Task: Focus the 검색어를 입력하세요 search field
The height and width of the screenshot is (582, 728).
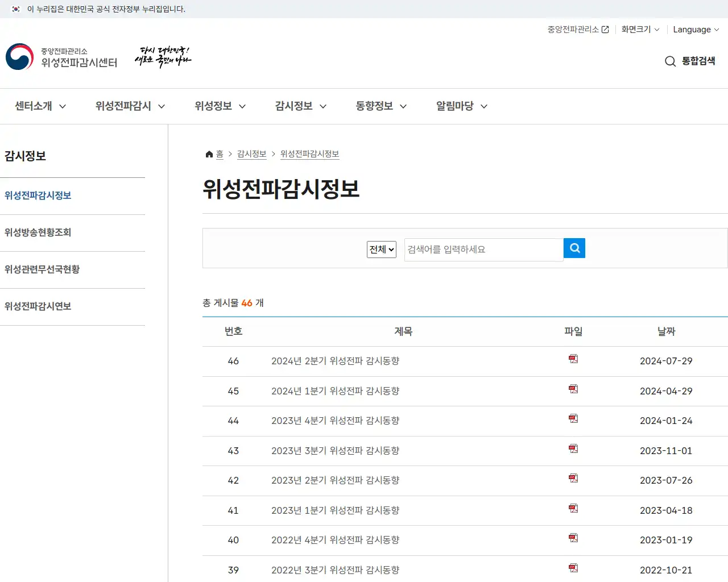Action: pyautogui.click(x=483, y=250)
